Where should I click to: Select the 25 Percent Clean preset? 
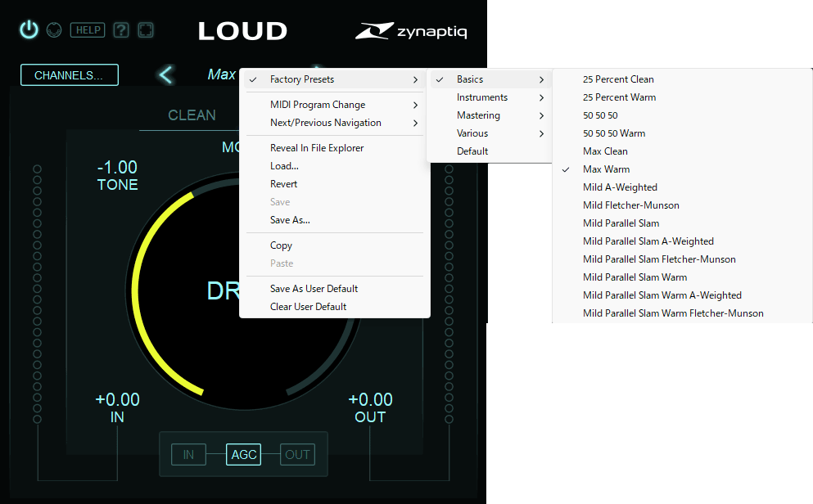(x=682, y=79)
